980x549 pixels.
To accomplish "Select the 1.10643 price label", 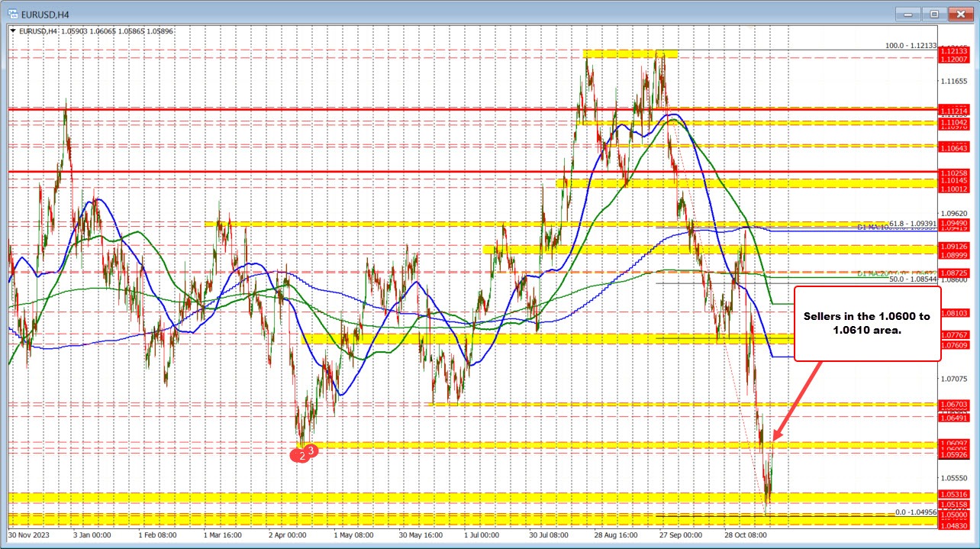I will (954, 147).
